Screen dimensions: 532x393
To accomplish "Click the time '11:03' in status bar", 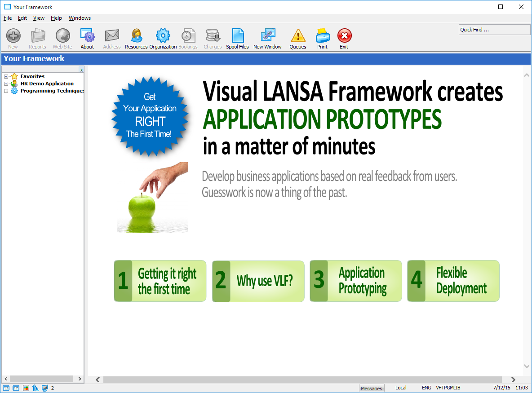I will pos(522,388).
